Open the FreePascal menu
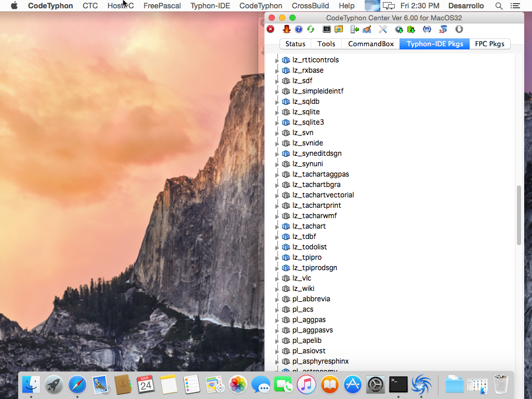Image resolution: width=532 pixels, height=399 pixels. pyautogui.click(x=162, y=6)
